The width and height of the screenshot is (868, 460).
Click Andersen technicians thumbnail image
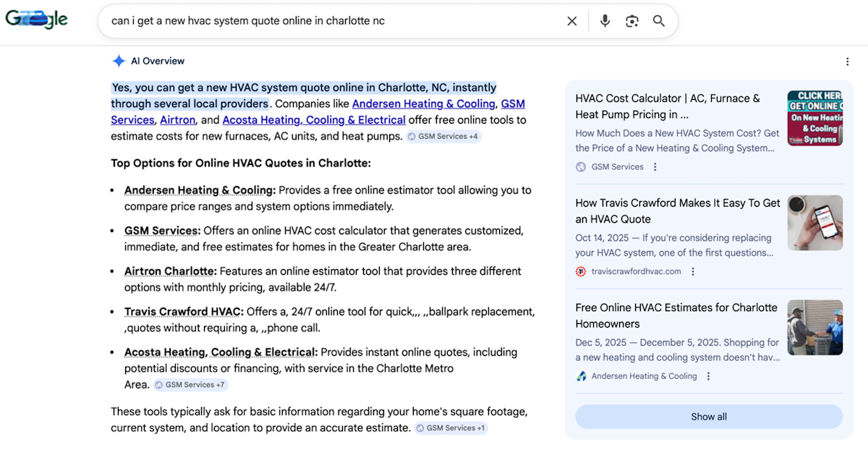pyautogui.click(x=815, y=328)
